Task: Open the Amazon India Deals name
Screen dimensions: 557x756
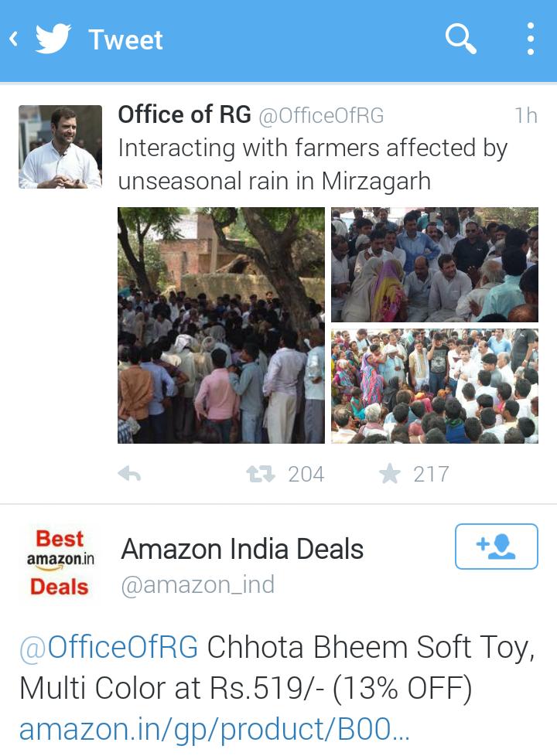Action: [x=242, y=549]
